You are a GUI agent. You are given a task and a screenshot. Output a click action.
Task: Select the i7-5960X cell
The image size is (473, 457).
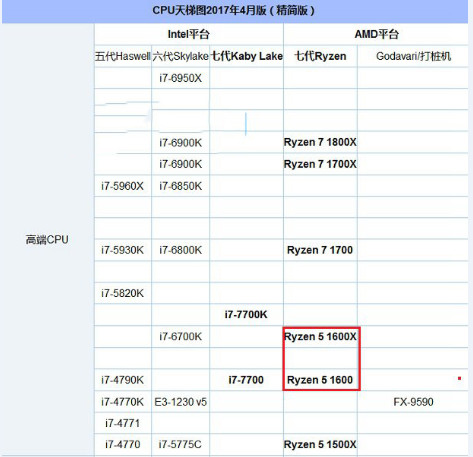(122, 186)
